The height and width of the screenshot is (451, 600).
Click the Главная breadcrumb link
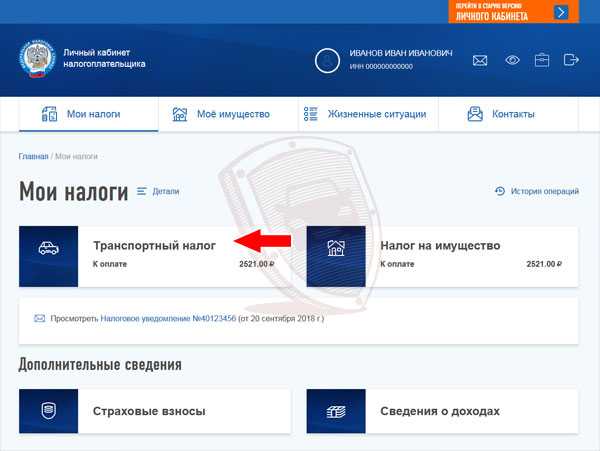click(x=33, y=156)
